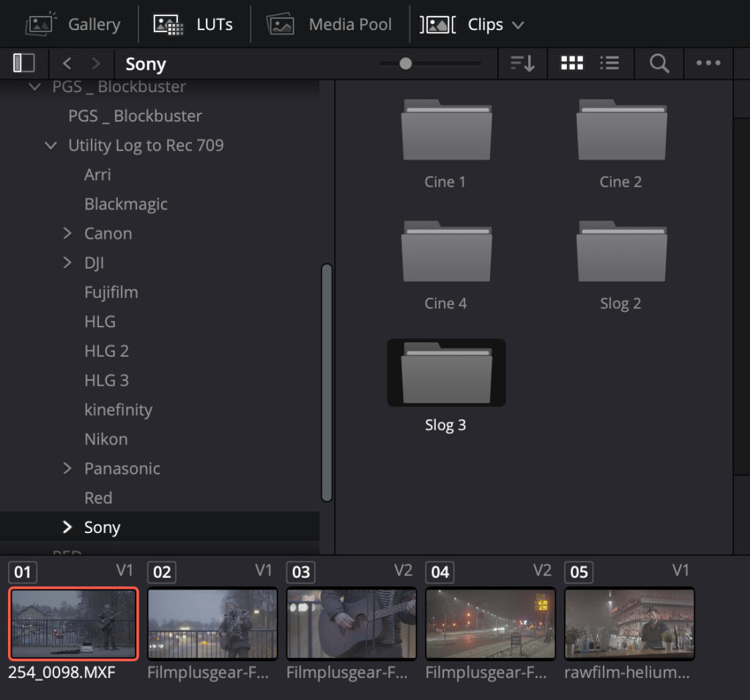Image resolution: width=750 pixels, height=700 pixels.
Task: Open the sort order options
Action: coord(522,64)
